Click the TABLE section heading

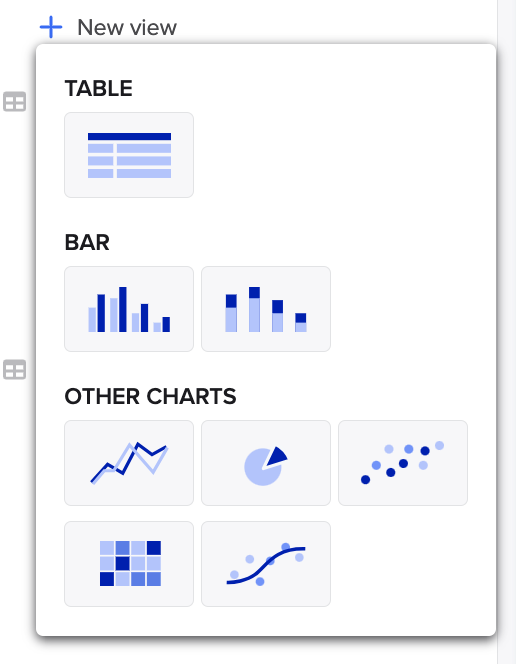tap(99, 89)
